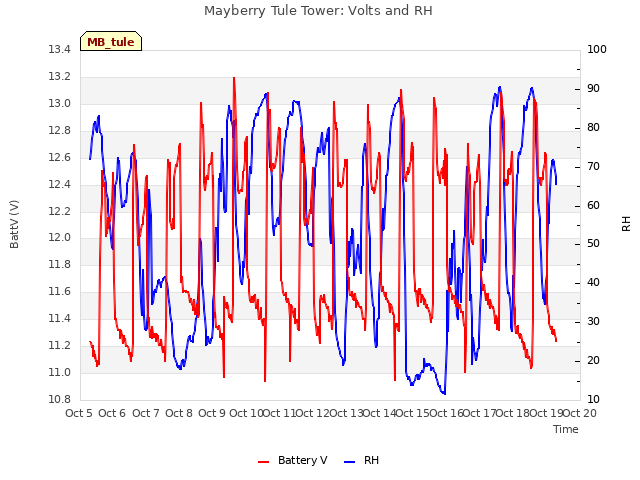Click the 12.4 voltage tick label

point(59,184)
